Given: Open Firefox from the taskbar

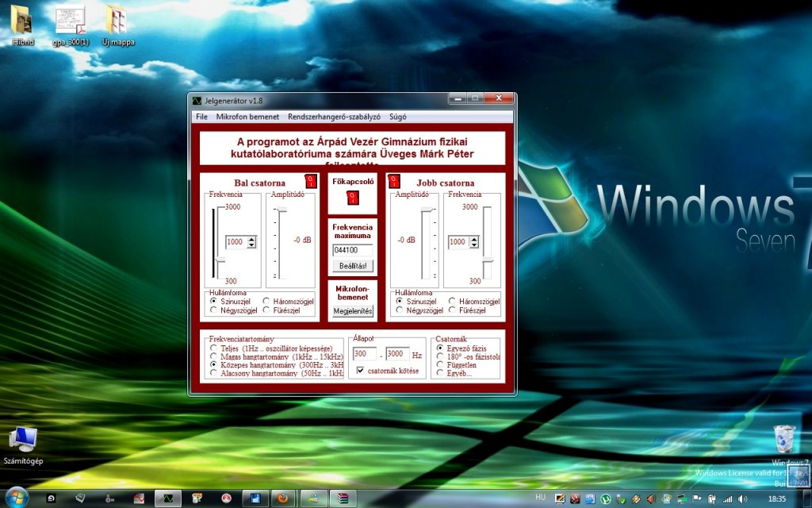Looking at the screenshot, I should pos(283,498).
